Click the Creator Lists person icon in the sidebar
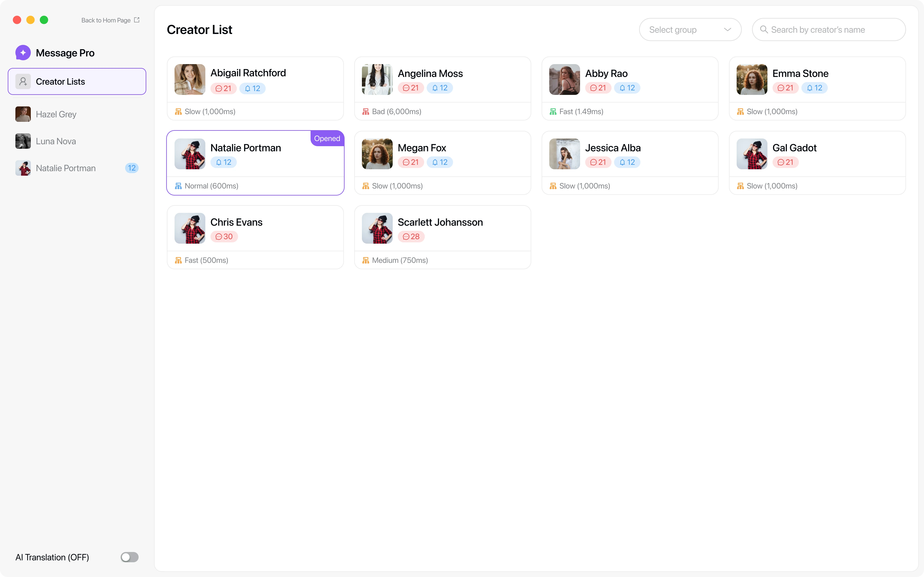This screenshot has height=577, width=924. coord(23,81)
